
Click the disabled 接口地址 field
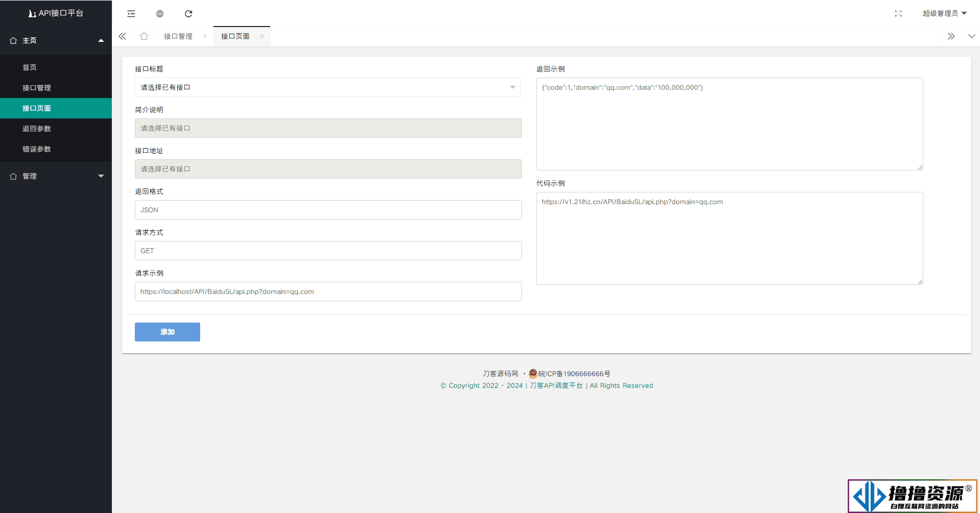328,169
